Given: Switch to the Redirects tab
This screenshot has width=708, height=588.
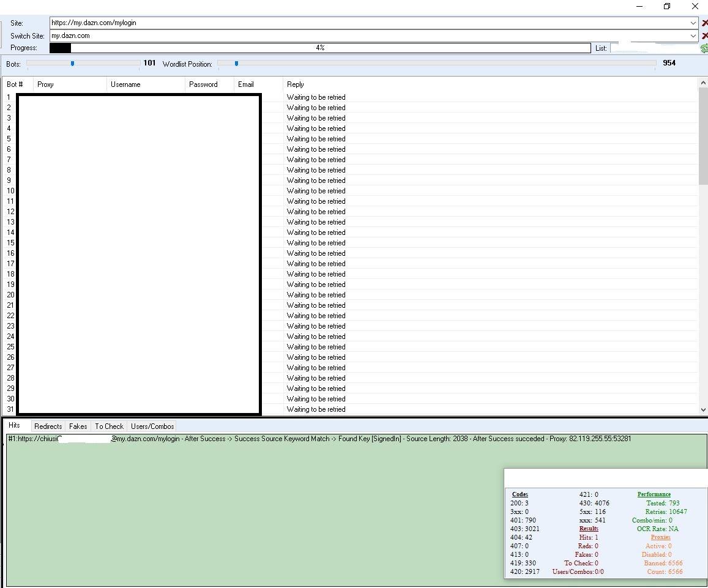Looking at the screenshot, I should (48, 426).
